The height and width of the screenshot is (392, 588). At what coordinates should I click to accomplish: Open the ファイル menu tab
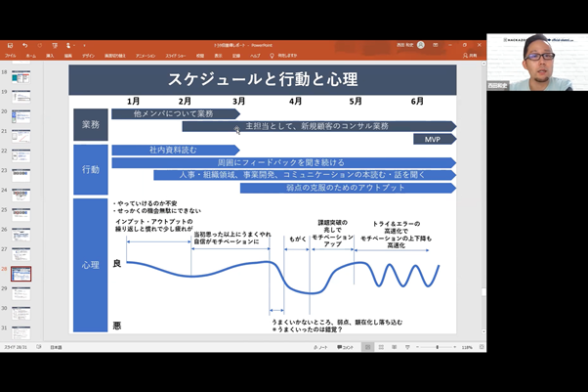click(10, 56)
